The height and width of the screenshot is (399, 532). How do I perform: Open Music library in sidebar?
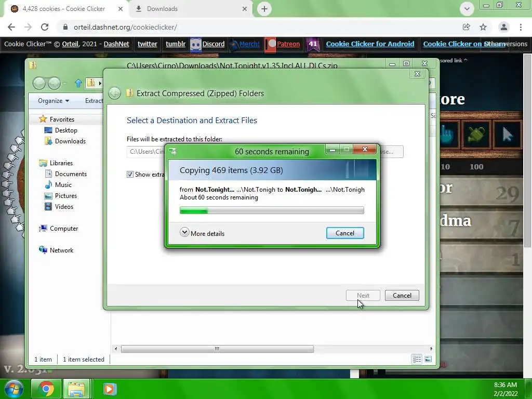(x=63, y=184)
